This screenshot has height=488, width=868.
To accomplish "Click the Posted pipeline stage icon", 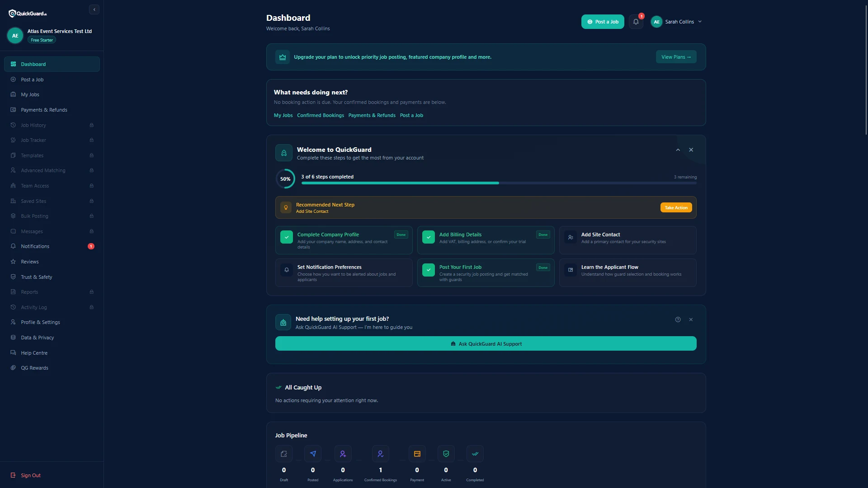I will tap(313, 454).
